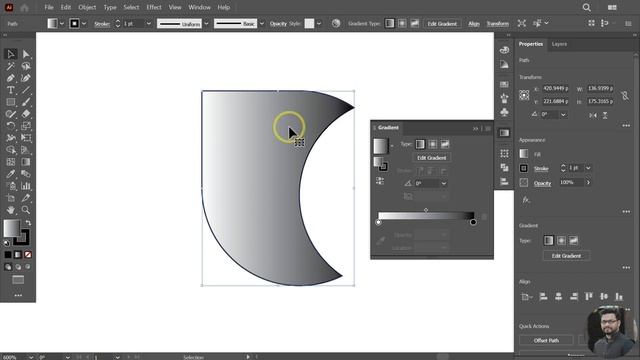The height and width of the screenshot is (360, 640).
Task: Choose freeform gradient type in Gradient panel
Action: coord(445,144)
